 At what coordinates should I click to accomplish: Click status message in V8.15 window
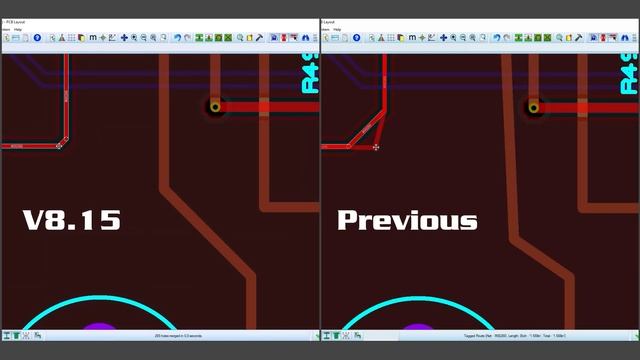pos(178,336)
